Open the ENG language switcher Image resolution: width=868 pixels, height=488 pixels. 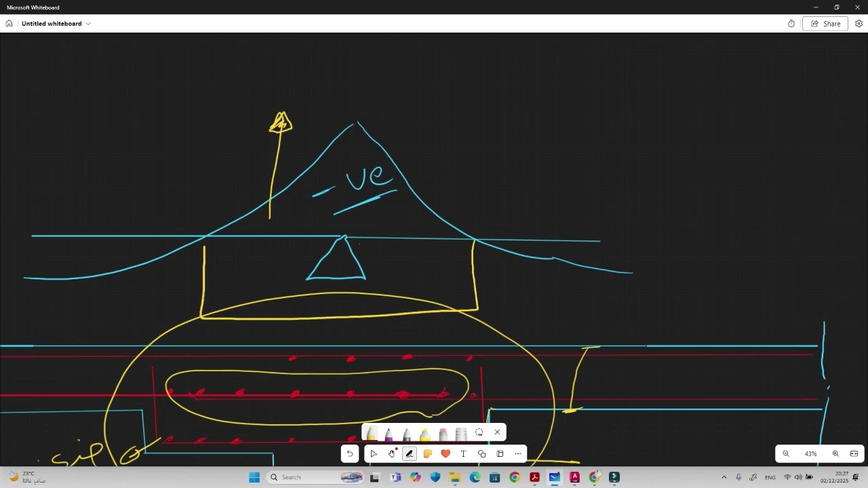770,477
